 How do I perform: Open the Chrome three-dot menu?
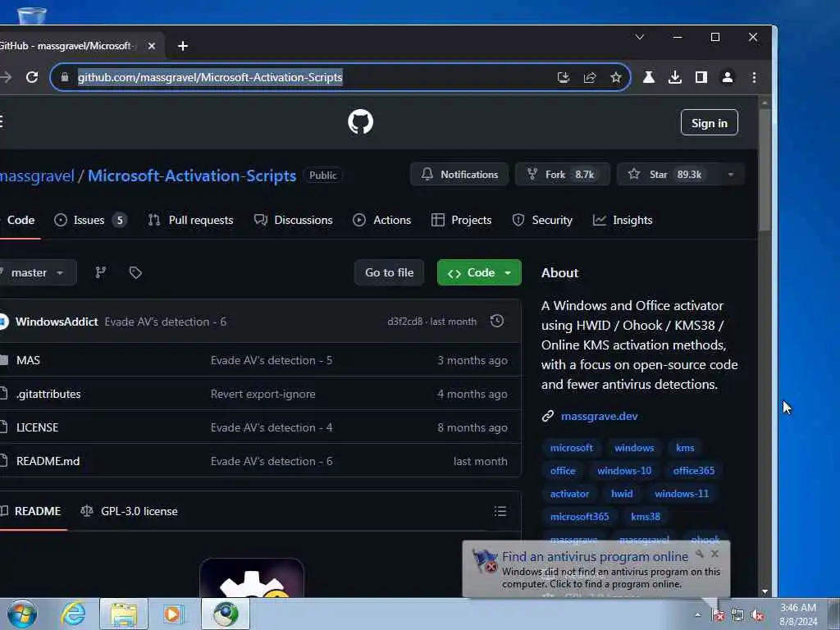(x=754, y=77)
